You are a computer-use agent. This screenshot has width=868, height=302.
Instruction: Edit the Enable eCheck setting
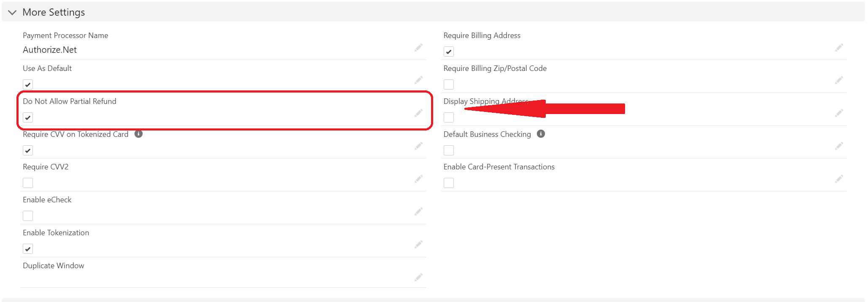click(x=418, y=211)
